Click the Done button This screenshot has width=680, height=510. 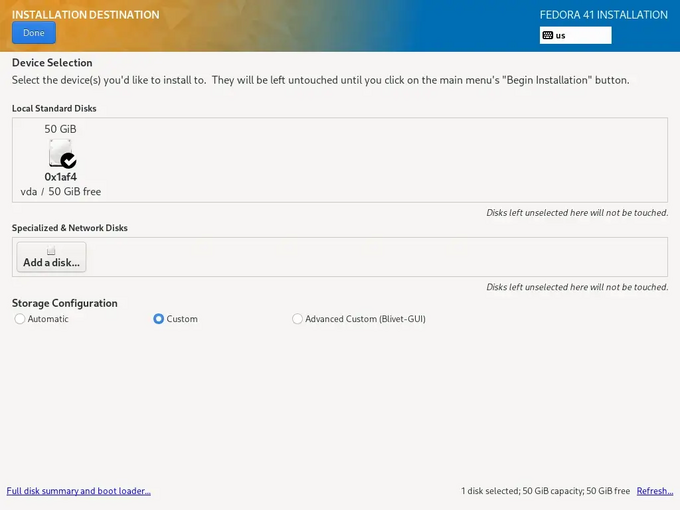point(33,33)
